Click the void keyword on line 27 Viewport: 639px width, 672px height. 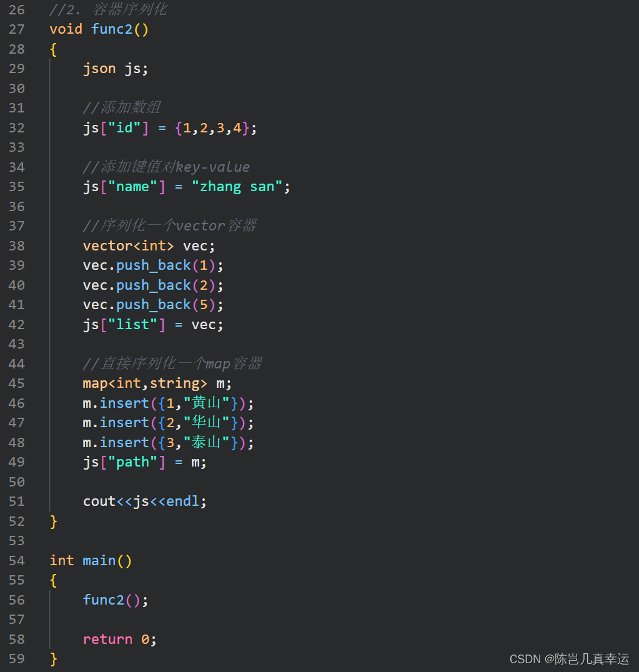coord(66,29)
